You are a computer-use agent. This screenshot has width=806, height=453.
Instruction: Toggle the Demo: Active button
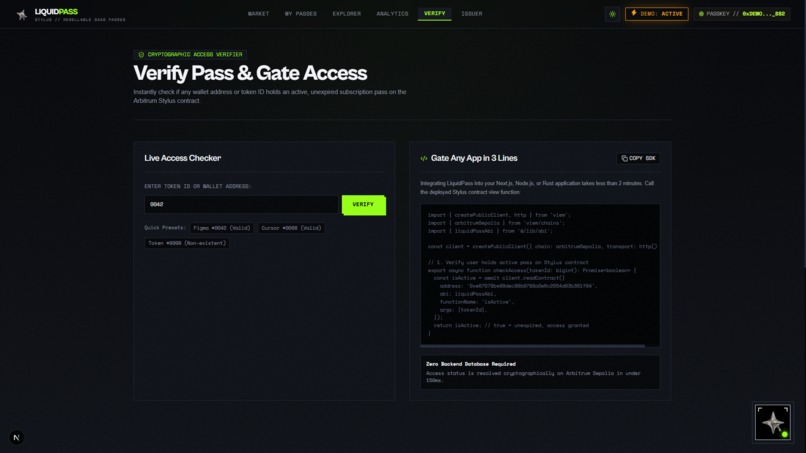(656, 14)
